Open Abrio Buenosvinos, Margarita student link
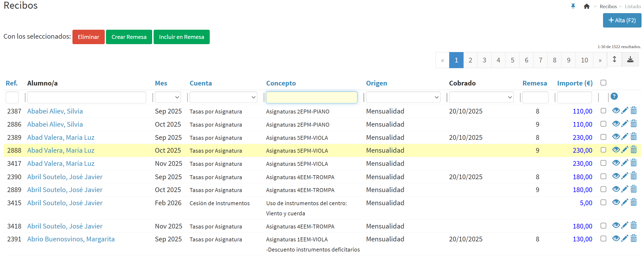Image resolution: width=644 pixels, height=257 pixels. tap(71, 239)
